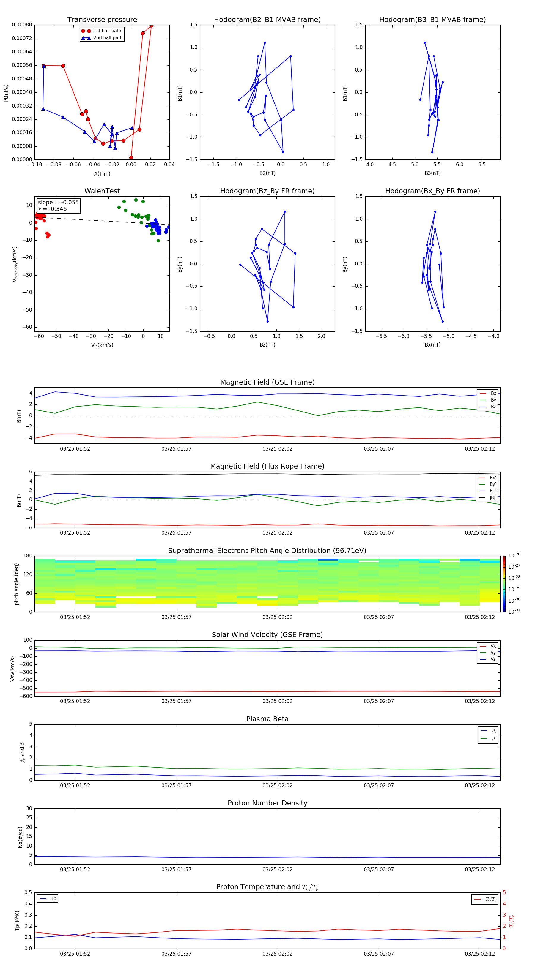Click the "A(T·m)" x-axis label
This screenshot has height=980, width=535.
102,173
